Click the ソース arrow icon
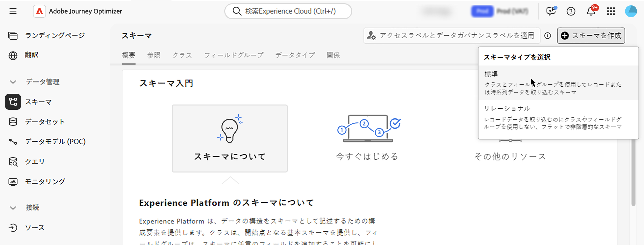644x245 pixels. pos(13,228)
